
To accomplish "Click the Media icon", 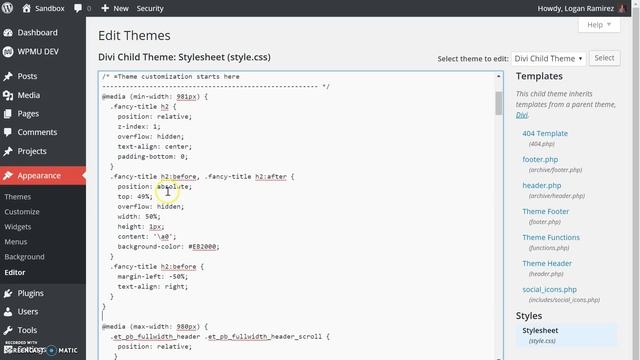I will pos(8,96).
